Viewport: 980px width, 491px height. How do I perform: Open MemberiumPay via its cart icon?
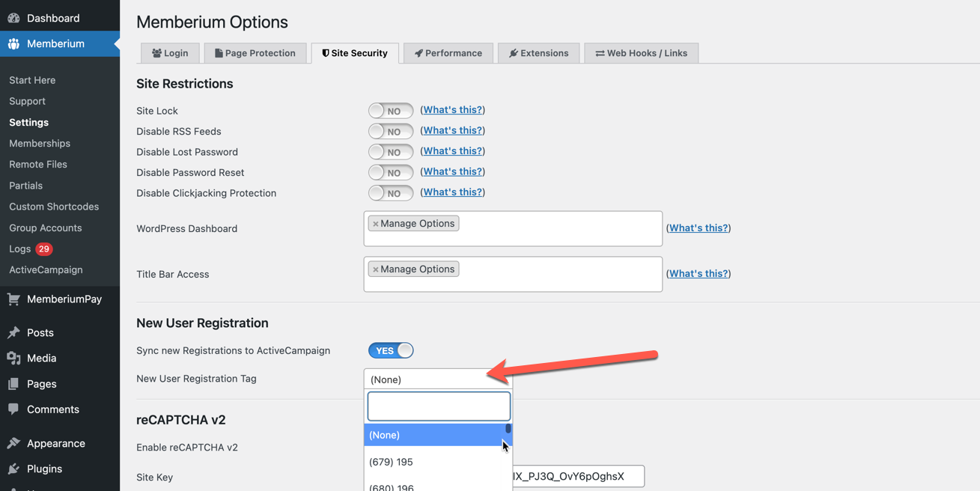click(x=13, y=299)
